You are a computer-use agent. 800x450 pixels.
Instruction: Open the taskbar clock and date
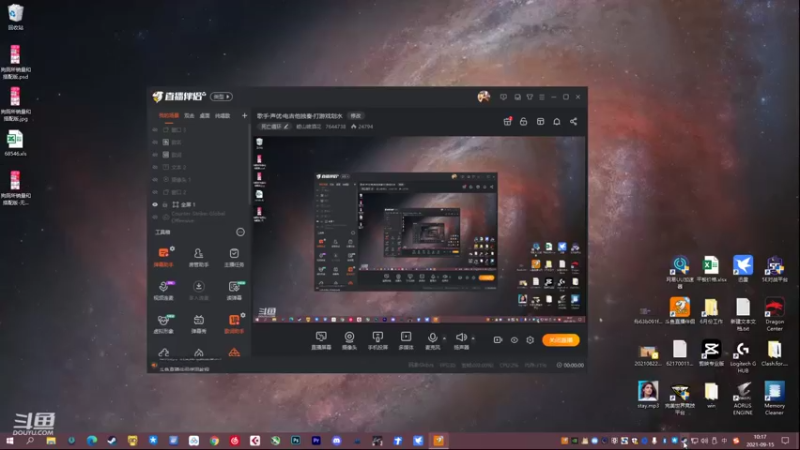[760, 441]
